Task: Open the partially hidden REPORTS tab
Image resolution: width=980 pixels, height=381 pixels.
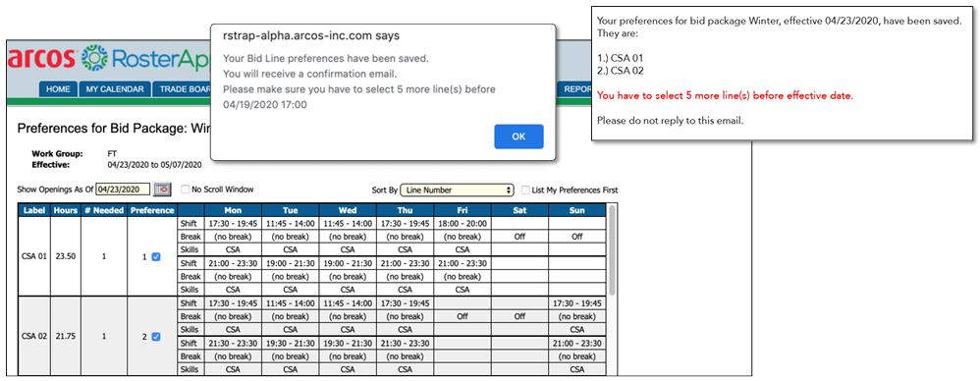Action: (575, 89)
